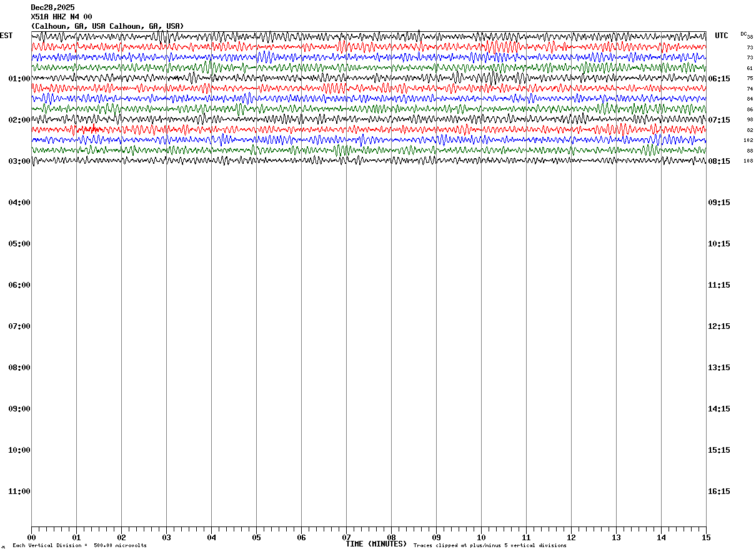Screen dimensions: 756x554
Task: Click the "TIME (MINUTES)" axis title
Action: point(376,544)
